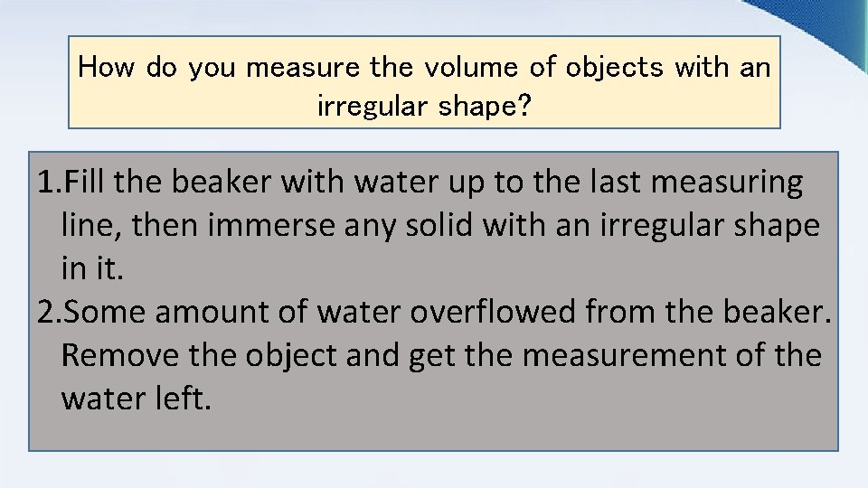Click the word "immerse" in step one
The image size is (868, 488).
tap(271, 225)
